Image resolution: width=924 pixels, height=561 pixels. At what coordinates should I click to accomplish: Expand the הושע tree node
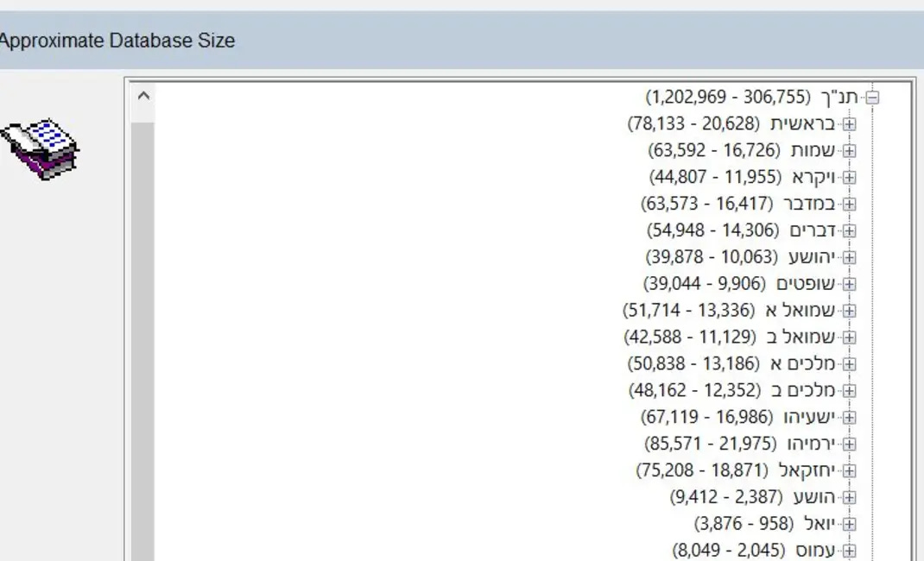click(849, 497)
